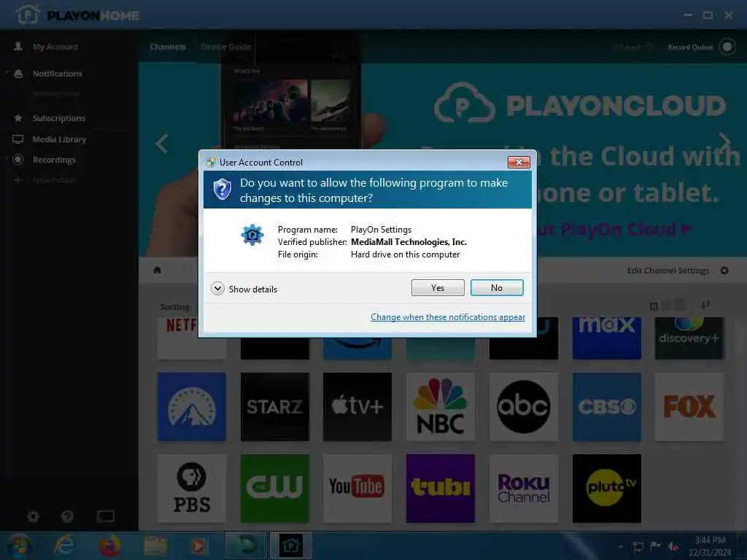The height and width of the screenshot is (560, 747).
Task: Click PlayOn Cloud banner link text
Action: click(614, 230)
